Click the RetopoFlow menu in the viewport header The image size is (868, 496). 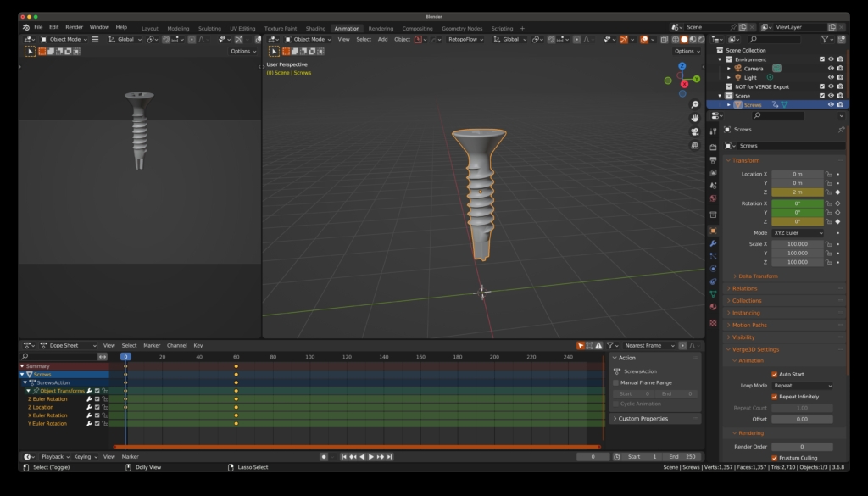(x=462, y=39)
